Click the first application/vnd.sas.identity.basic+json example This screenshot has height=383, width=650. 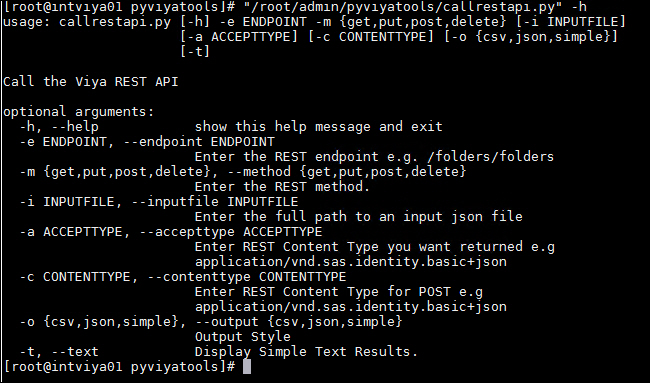pos(351,262)
